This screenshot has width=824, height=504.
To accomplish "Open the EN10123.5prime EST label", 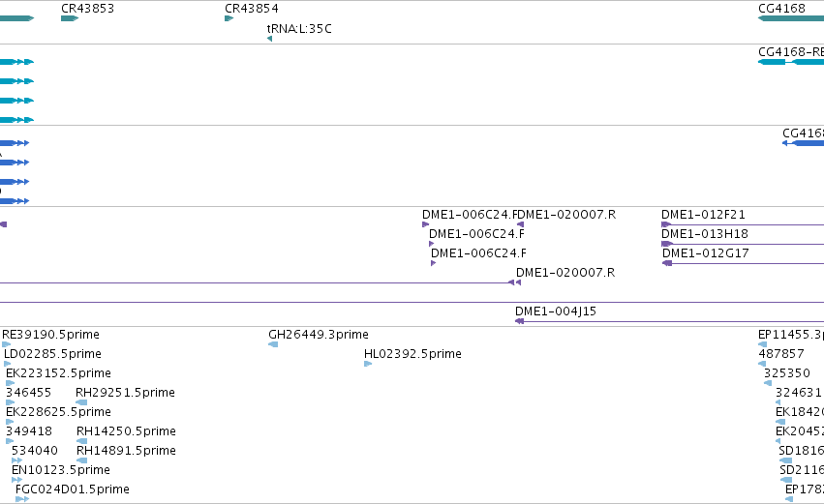I will coord(61,470).
